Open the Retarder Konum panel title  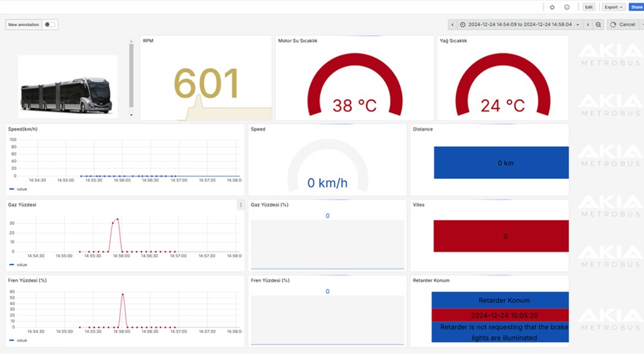[431, 280]
